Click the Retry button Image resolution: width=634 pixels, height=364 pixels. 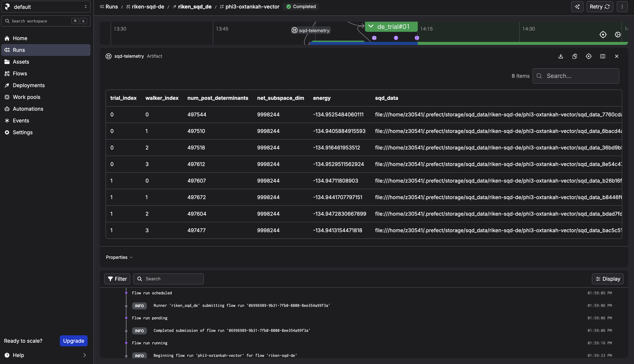click(599, 6)
